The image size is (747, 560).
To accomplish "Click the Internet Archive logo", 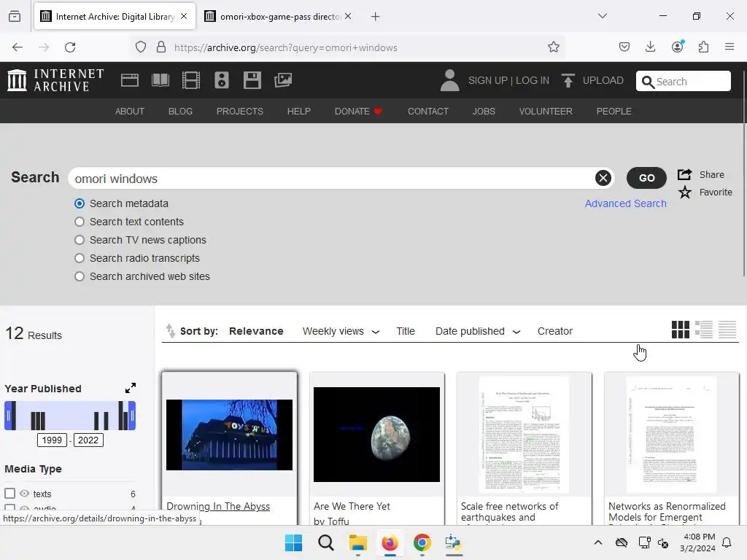I will [55, 80].
